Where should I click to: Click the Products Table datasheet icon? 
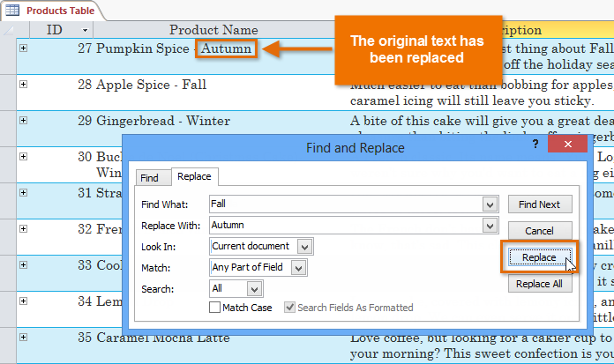point(12,11)
